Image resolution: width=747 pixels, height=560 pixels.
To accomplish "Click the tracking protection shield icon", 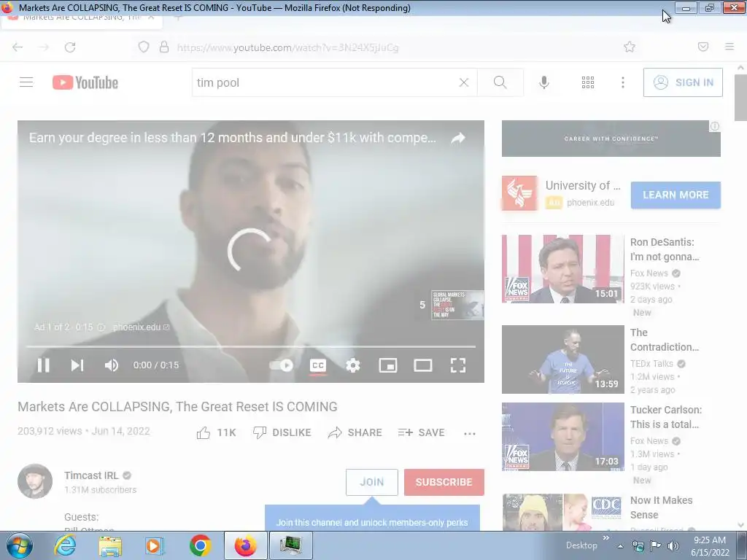I will coord(144,47).
